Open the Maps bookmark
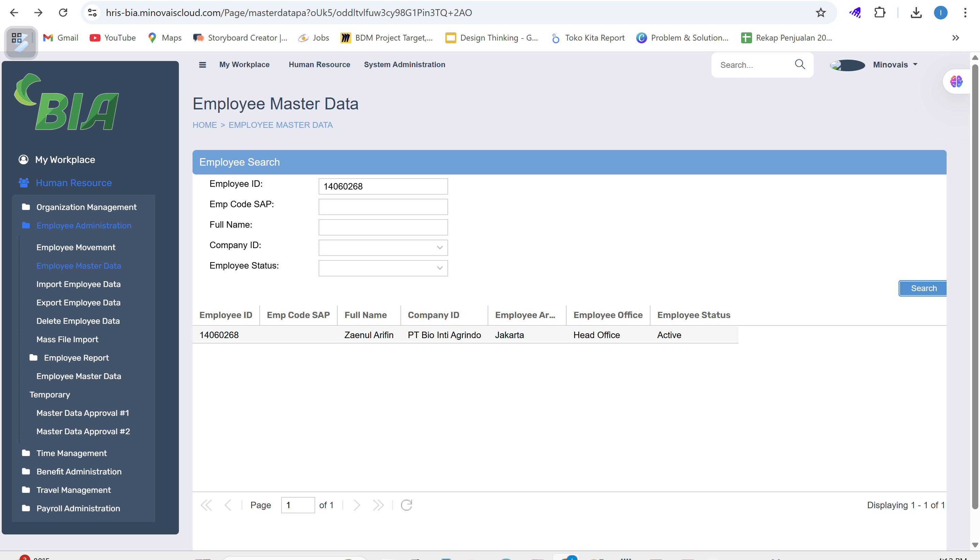The height and width of the screenshot is (560, 980). (165, 38)
